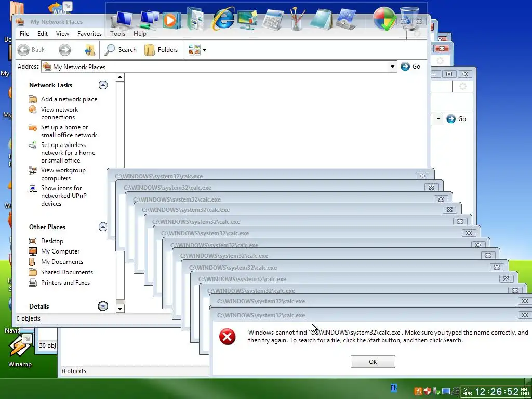Launch Notepad from the dock

point(321,19)
